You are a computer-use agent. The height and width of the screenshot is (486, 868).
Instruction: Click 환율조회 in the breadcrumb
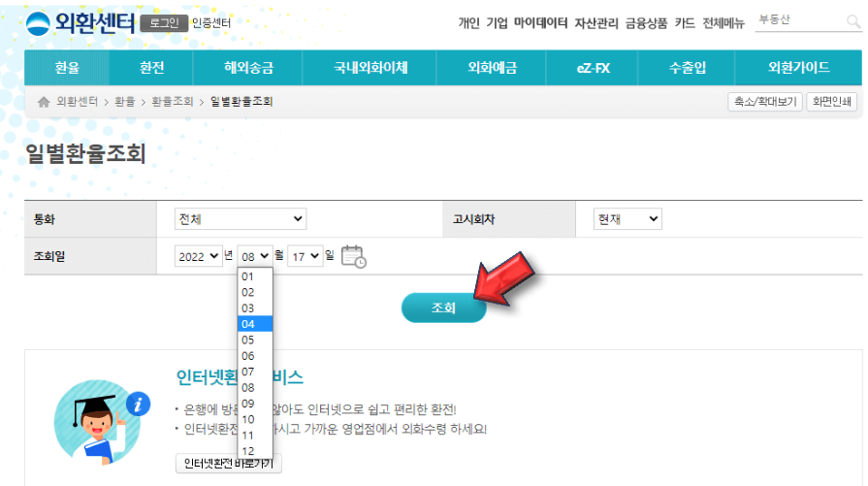[173, 101]
